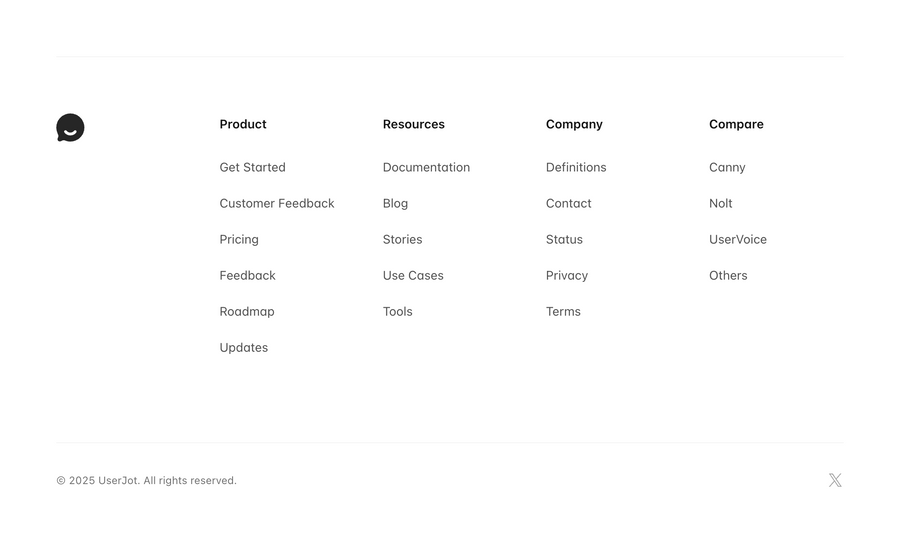
Task: Visit the Roadmap link under Product
Action: [247, 311]
